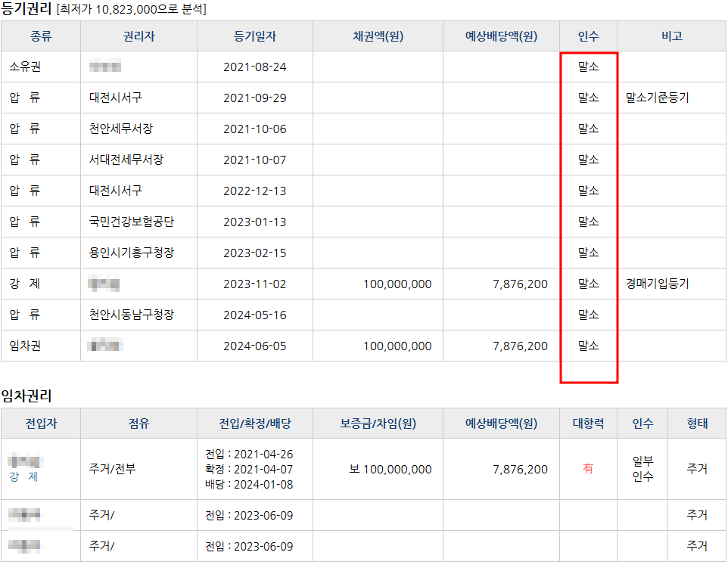
Task: Click the 대항력 column header
Action: (x=588, y=423)
